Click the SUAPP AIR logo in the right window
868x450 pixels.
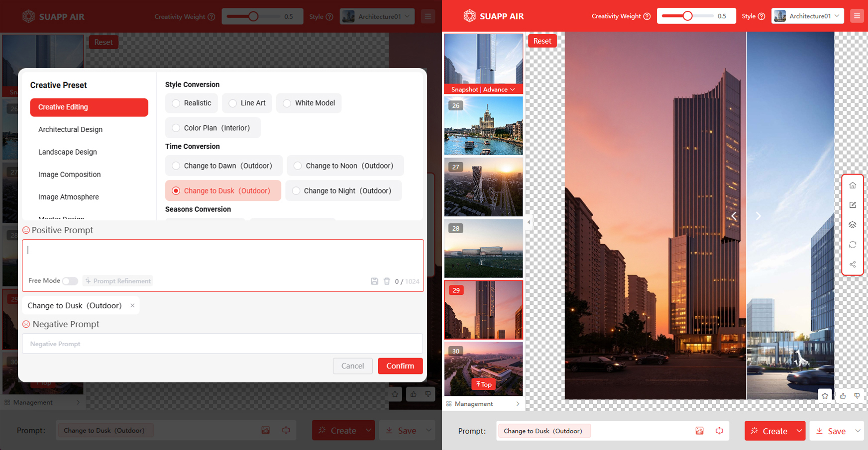click(493, 16)
